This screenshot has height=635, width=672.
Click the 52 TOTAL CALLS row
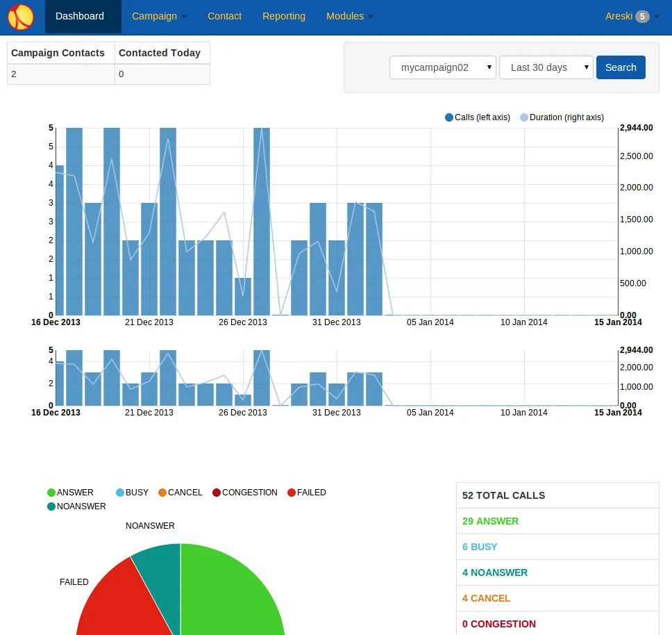[x=557, y=495]
